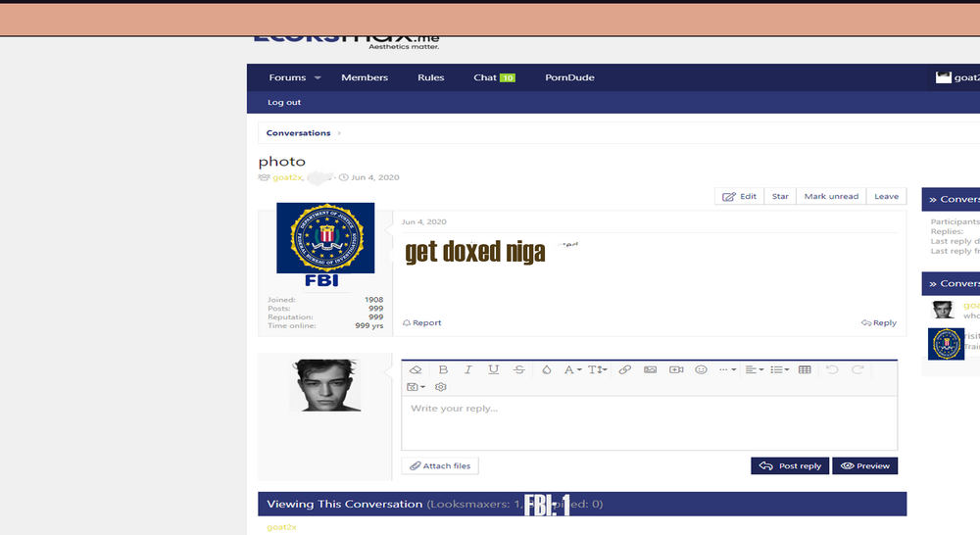Screen dimensions: 980x535
Task: Toggle bold formatting in reply editor
Action: point(443,370)
